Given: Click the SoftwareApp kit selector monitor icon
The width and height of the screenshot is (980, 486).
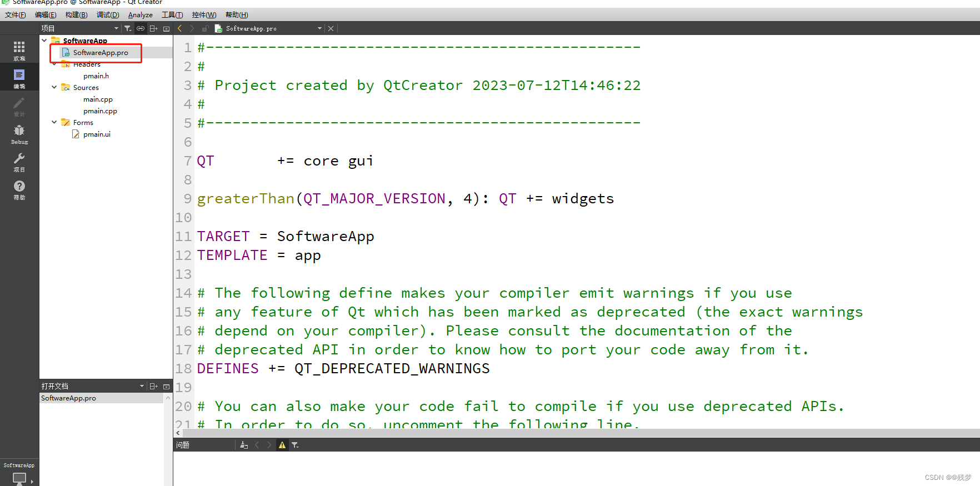Looking at the screenshot, I should click(19, 478).
